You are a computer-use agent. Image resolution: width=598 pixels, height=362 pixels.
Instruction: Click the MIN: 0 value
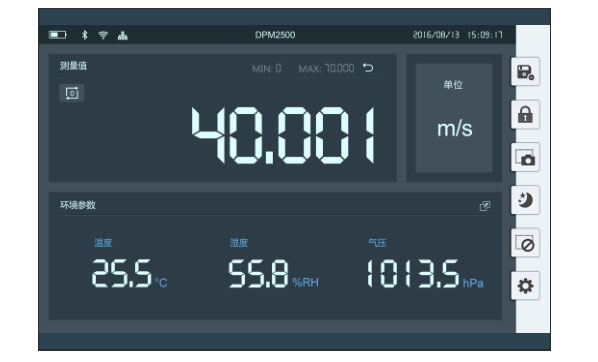click(266, 69)
